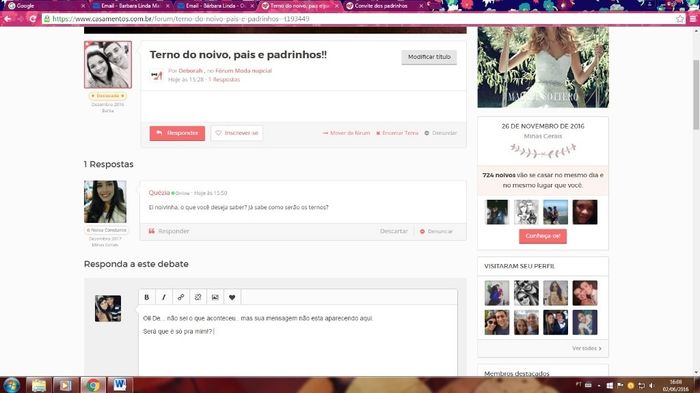Click Denunciar on Quézia's reply

coord(437,231)
